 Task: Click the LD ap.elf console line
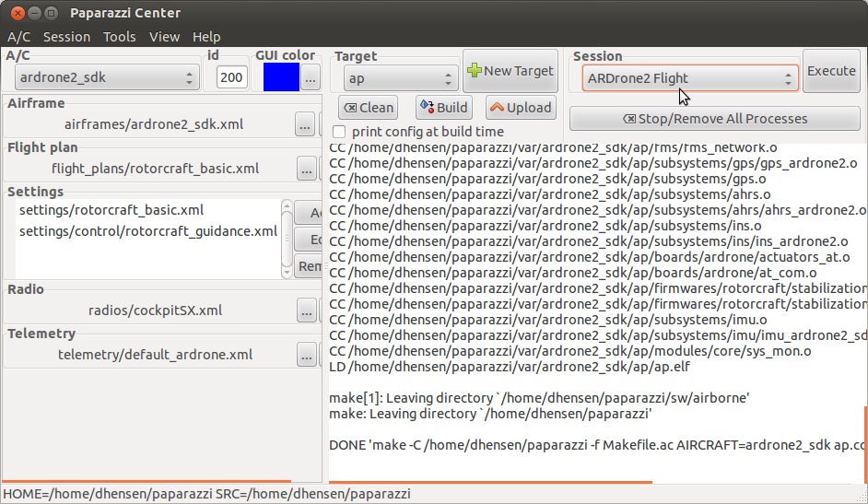click(510, 367)
